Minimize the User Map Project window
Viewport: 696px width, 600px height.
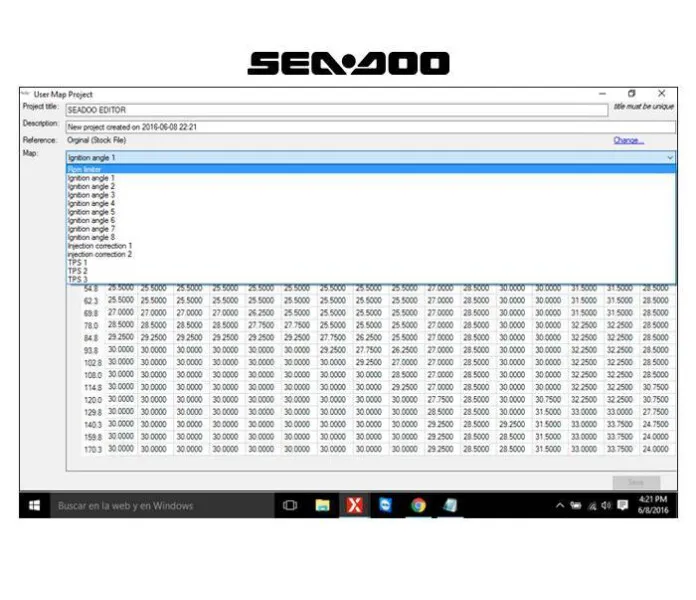(x=602, y=94)
